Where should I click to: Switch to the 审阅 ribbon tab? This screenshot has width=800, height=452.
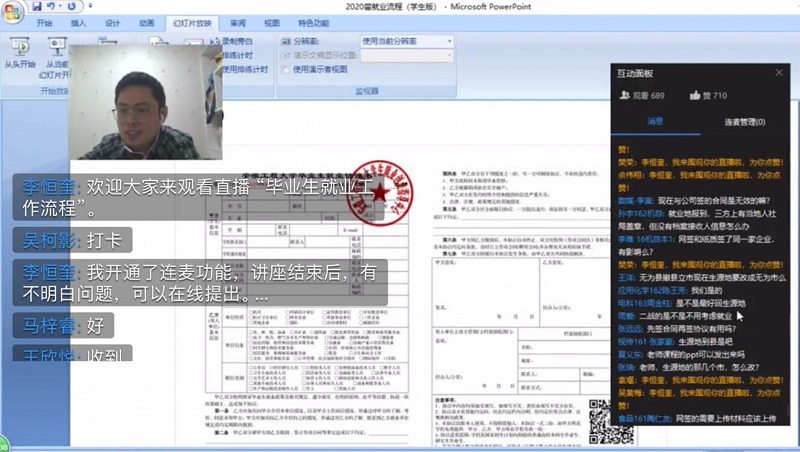pyautogui.click(x=237, y=22)
